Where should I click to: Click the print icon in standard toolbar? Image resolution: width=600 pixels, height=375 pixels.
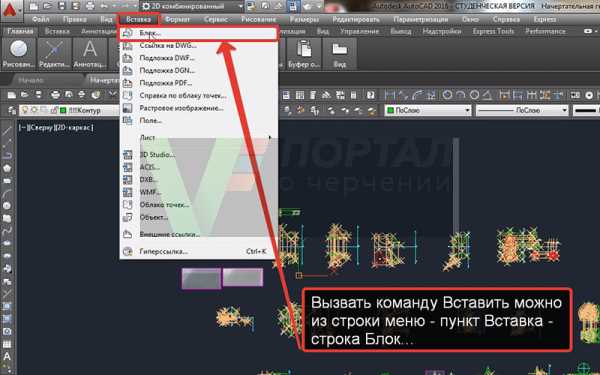pyautogui.click(x=55, y=95)
